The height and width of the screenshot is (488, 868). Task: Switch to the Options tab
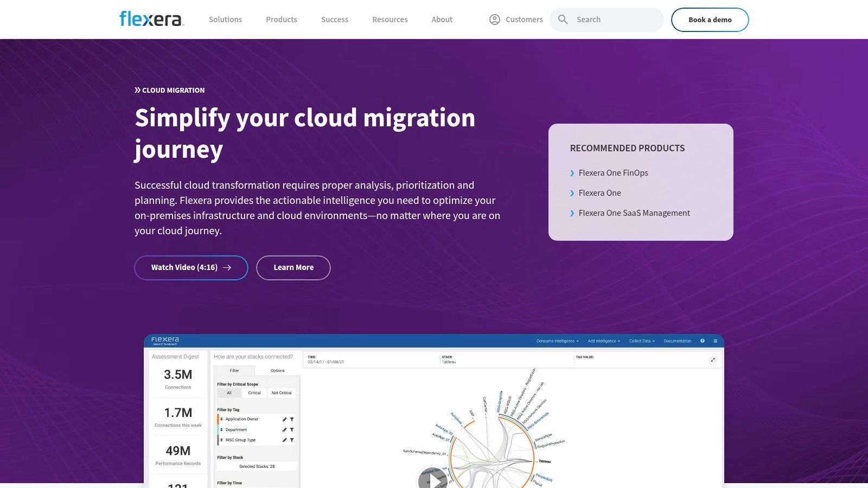pyautogui.click(x=278, y=371)
